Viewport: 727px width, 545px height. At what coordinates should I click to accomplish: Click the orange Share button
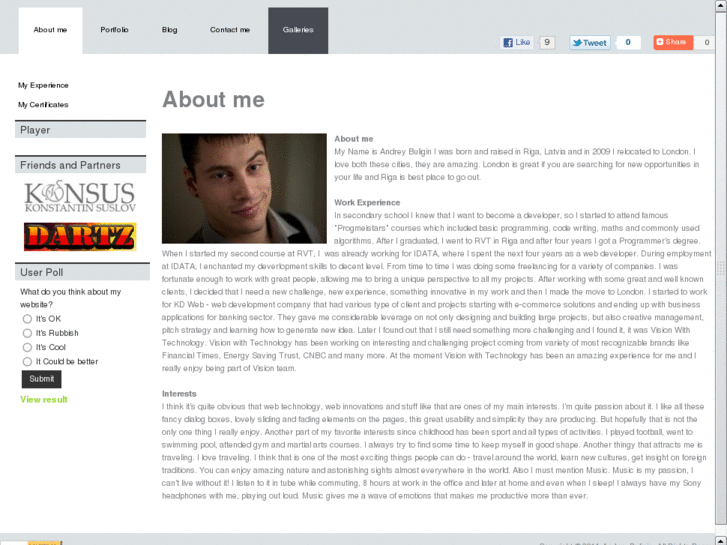673,43
